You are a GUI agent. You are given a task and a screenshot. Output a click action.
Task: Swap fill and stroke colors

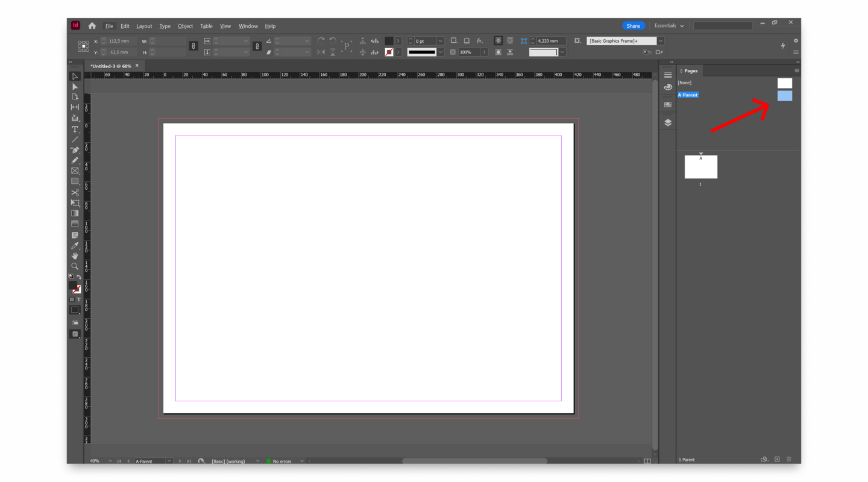pyautogui.click(x=79, y=277)
